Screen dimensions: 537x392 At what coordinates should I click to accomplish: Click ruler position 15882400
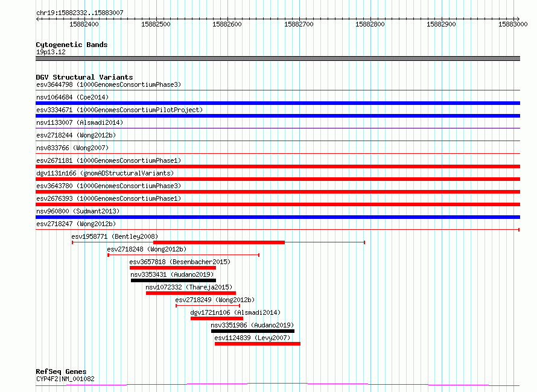[84, 24]
